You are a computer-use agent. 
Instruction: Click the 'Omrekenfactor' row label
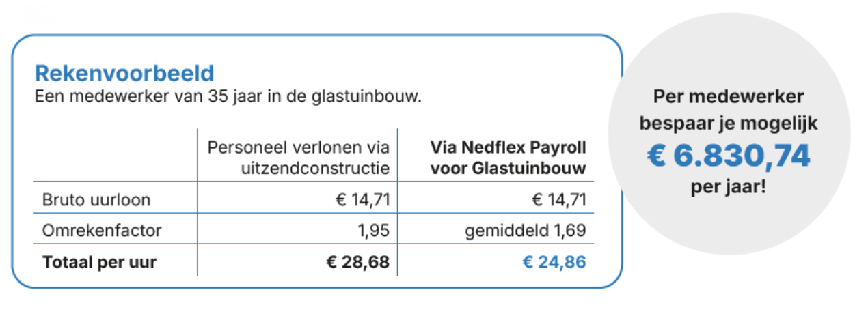[102, 231]
